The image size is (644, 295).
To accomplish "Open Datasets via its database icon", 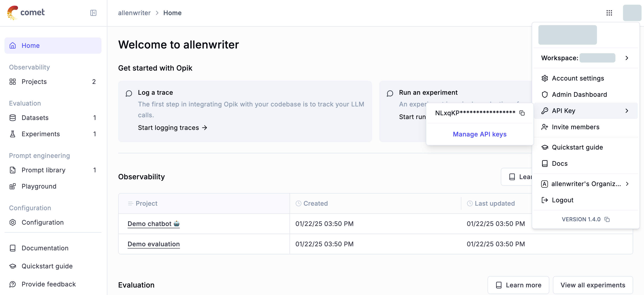I will click(x=13, y=118).
